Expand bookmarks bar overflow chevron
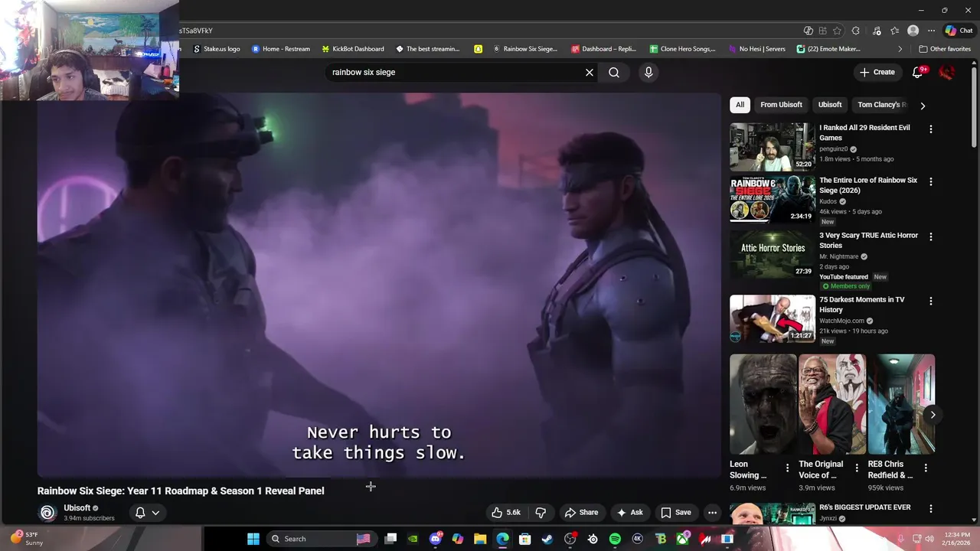Viewport: 980px width, 551px height. 900,49
